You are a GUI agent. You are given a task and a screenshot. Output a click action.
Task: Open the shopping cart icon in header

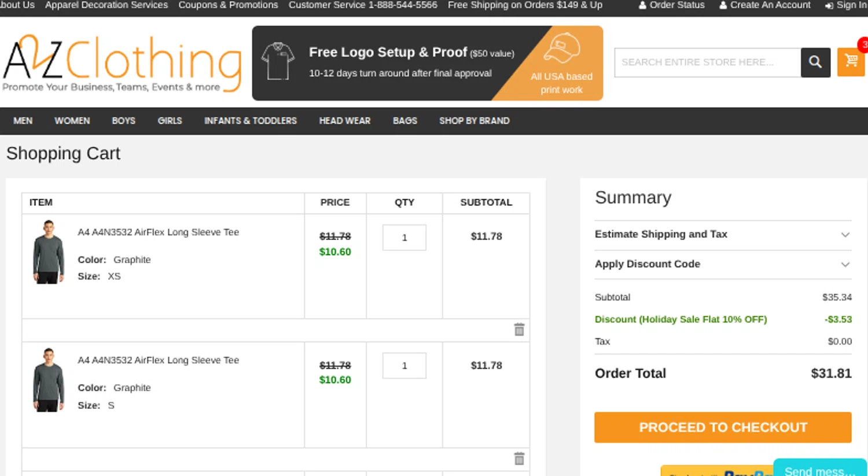851,61
